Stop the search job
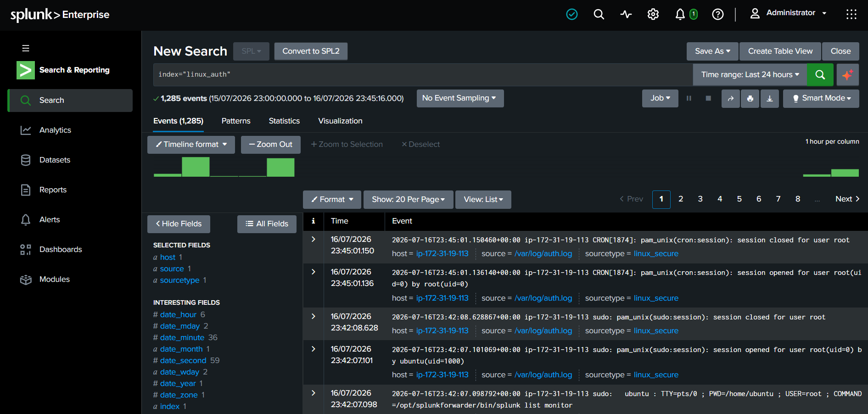This screenshot has width=868, height=414. click(708, 98)
